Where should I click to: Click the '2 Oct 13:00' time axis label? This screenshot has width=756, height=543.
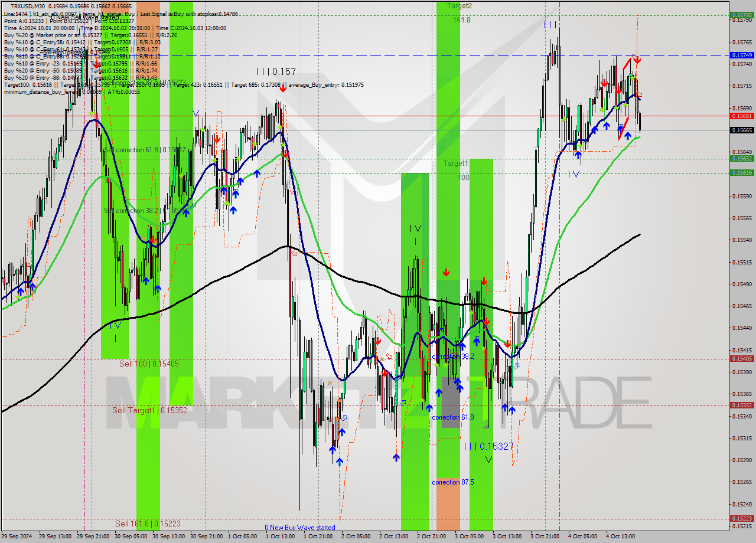pyautogui.click(x=394, y=537)
